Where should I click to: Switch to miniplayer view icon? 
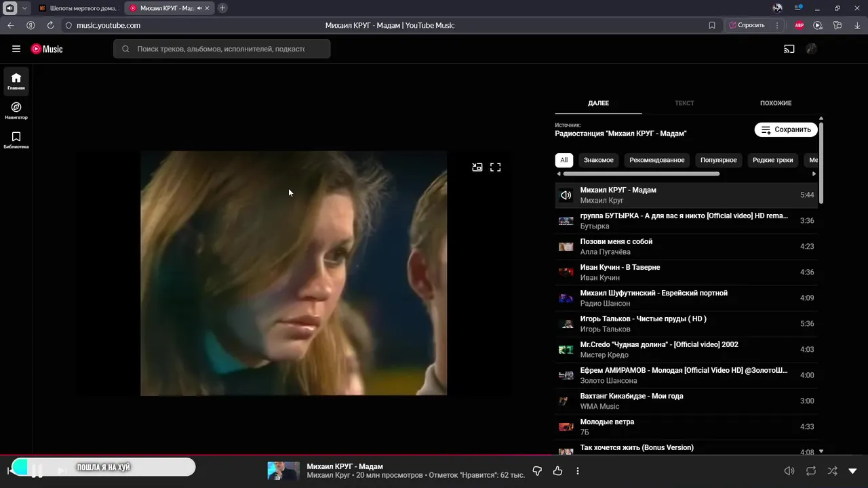point(477,167)
